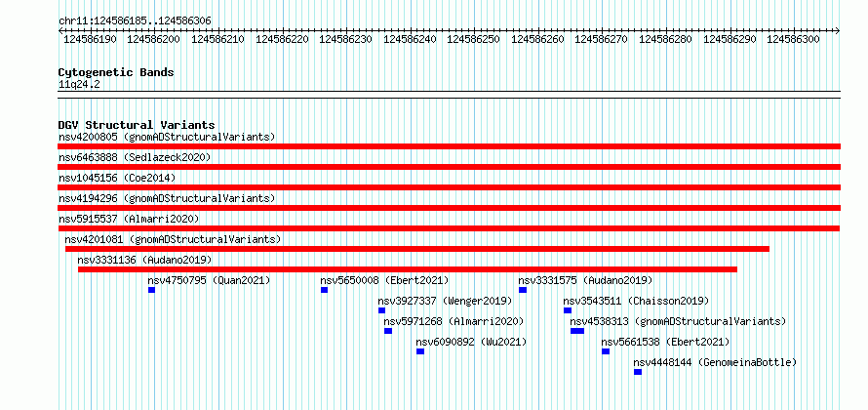Click blue marker under nsv4538313

577,331
